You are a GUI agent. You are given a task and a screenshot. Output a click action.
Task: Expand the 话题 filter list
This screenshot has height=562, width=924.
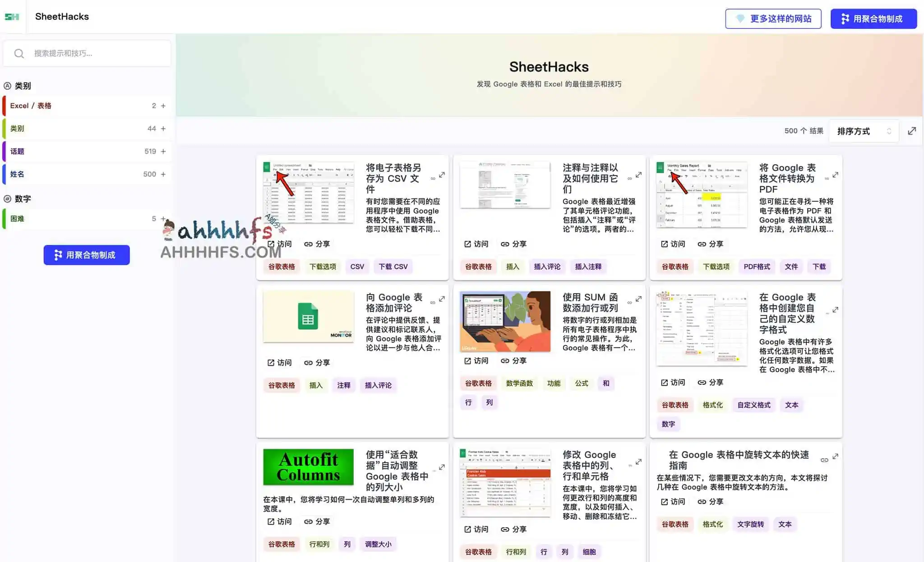click(x=164, y=151)
